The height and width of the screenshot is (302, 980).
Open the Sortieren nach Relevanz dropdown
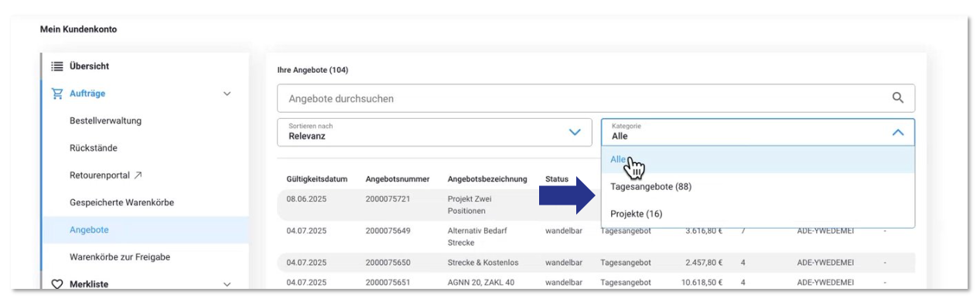pyautogui.click(x=435, y=132)
